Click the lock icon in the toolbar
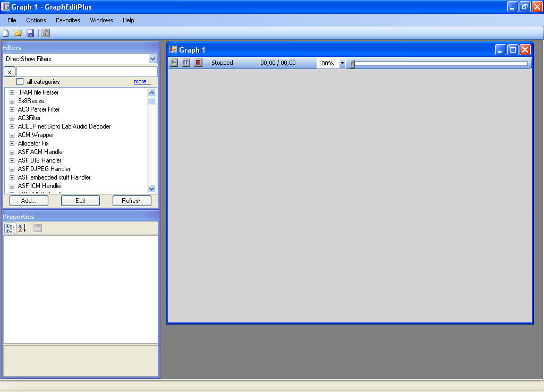544x392 pixels. (46, 33)
